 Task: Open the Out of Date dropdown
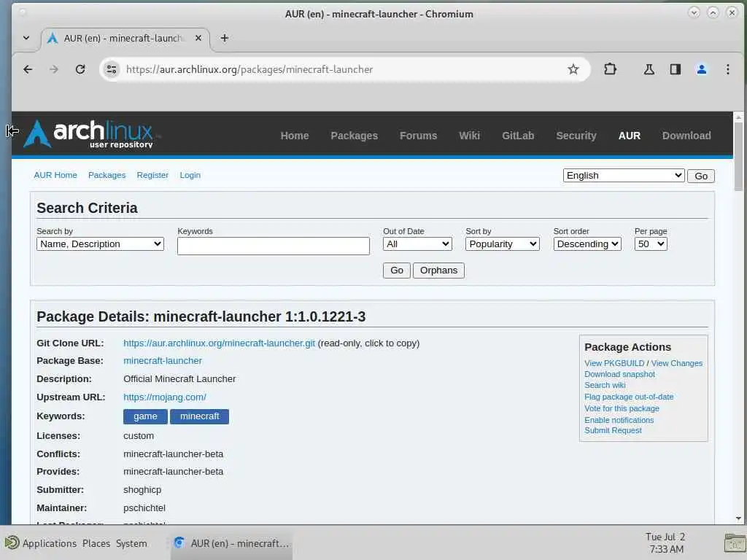(x=417, y=244)
